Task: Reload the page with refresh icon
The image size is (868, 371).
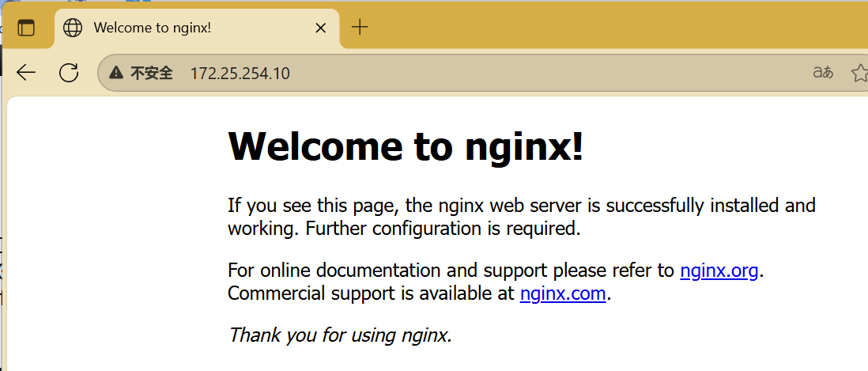Action: tap(69, 73)
